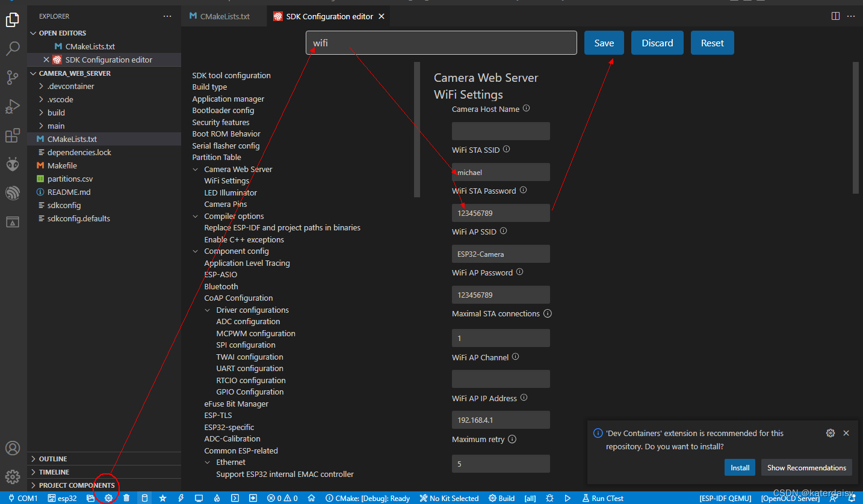Image resolution: width=863 pixels, height=504 pixels.
Task: Open the Run and Debug view
Action: (x=13, y=106)
